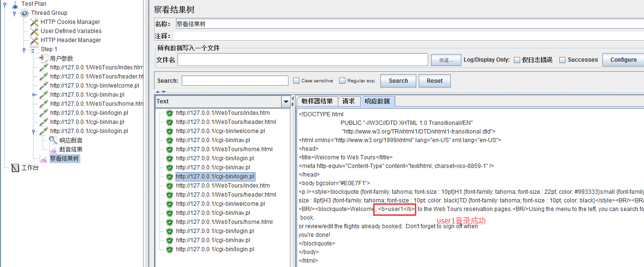Click the Test Plan flask icon
The height and width of the screenshot is (267, 644).
pyautogui.click(x=14, y=3)
